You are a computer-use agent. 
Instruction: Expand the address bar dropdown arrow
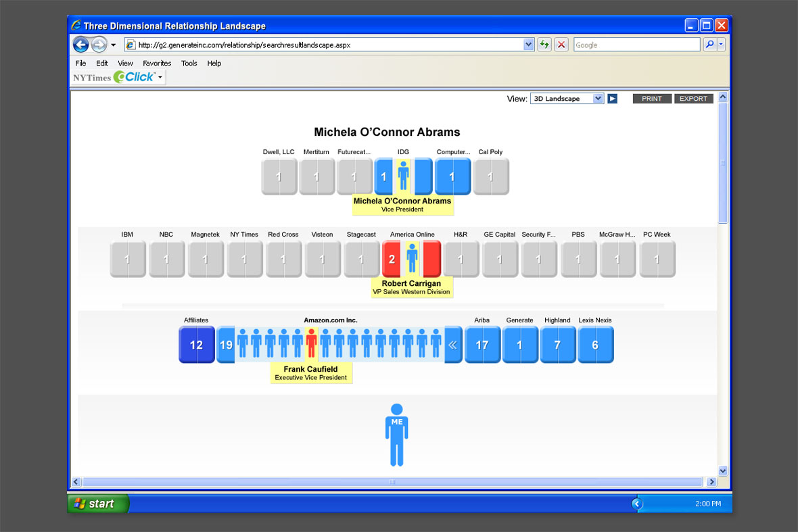click(x=528, y=45)
